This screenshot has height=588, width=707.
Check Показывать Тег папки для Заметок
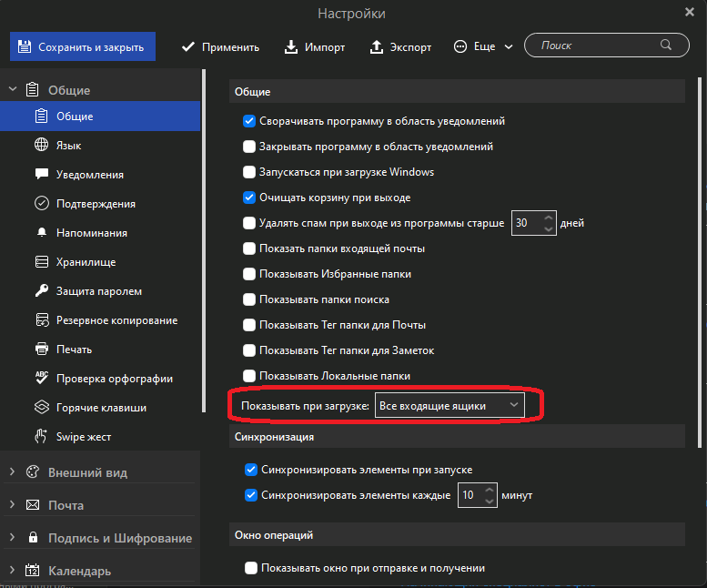(x=249, y=350)
